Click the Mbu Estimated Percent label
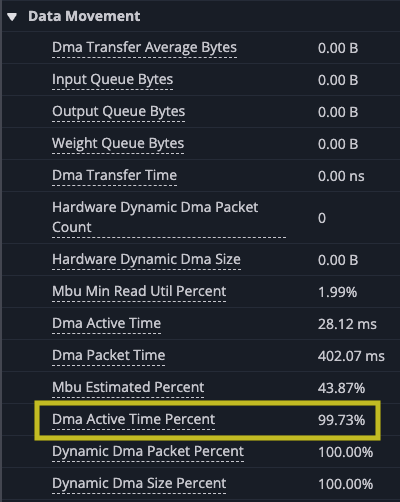 128,387
